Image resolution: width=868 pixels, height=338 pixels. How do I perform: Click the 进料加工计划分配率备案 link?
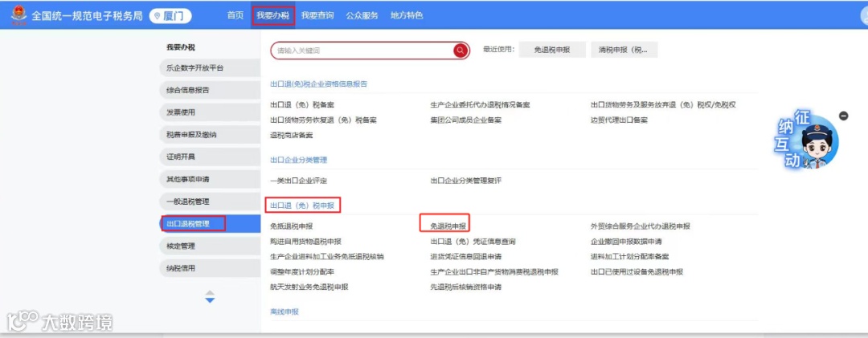[630, 257]
